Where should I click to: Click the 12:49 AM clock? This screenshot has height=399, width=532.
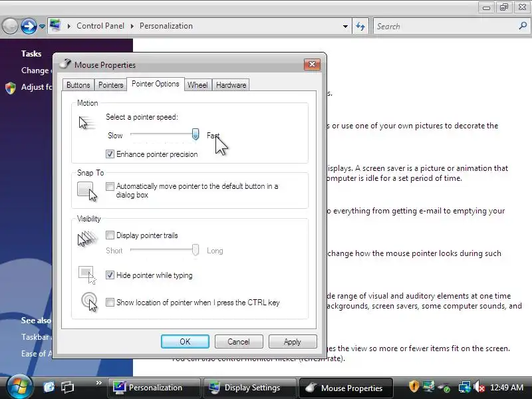507,387
